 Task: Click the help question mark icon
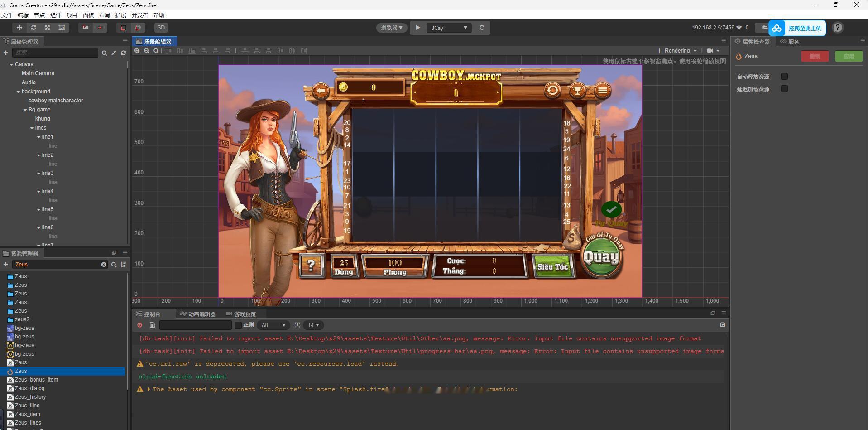838,28
